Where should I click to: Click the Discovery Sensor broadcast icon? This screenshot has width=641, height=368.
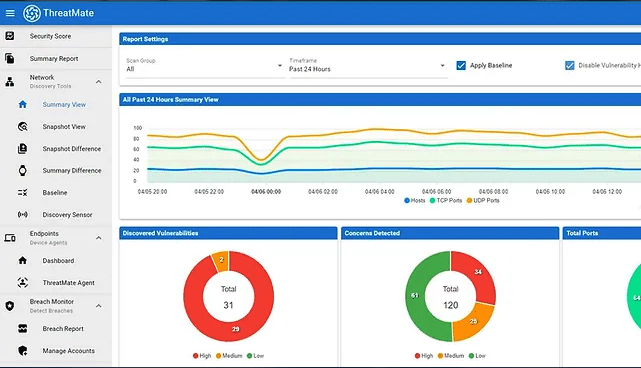(x=23, y=214)
